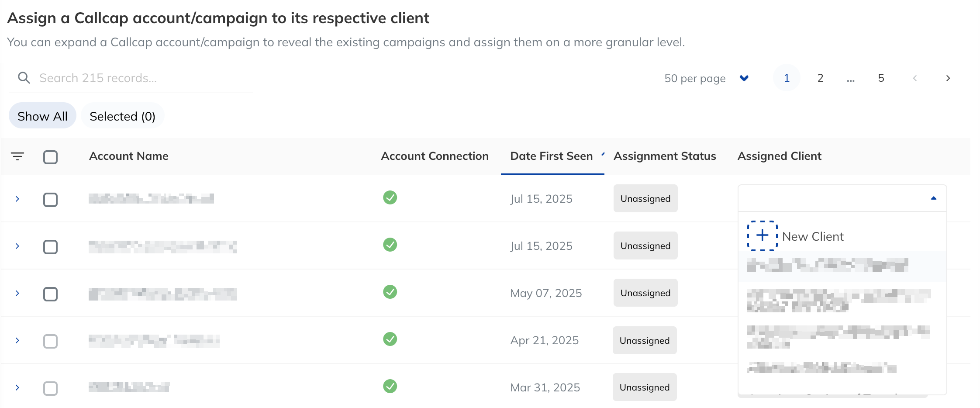
Task: Click the previous page arrow
Action: pos(915,78)
